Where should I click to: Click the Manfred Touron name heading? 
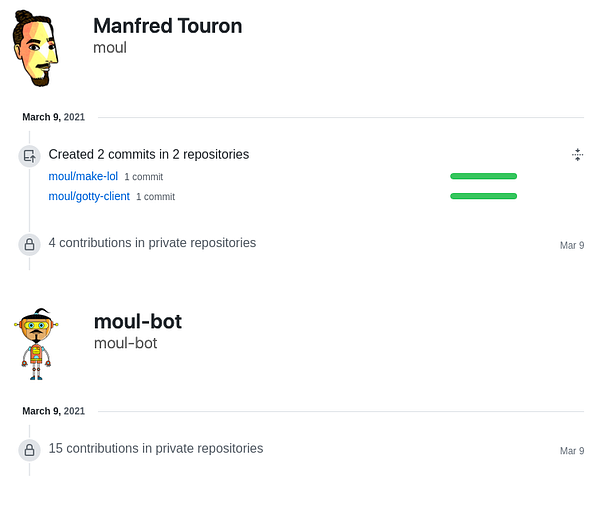[x=167, y=26]
